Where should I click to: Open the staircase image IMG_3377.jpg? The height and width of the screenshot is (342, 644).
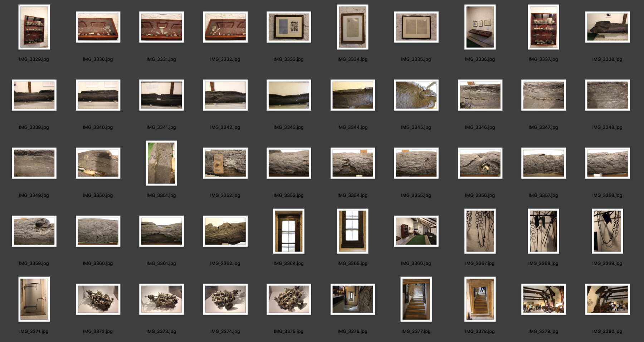tap(416, 299)
